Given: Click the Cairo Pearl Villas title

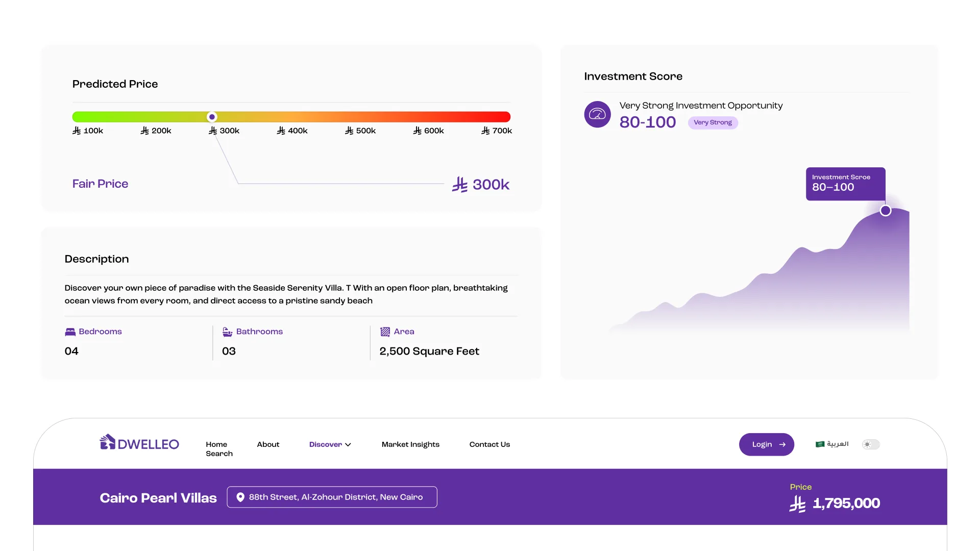Looking at the screenshot, I should [158, 498].
